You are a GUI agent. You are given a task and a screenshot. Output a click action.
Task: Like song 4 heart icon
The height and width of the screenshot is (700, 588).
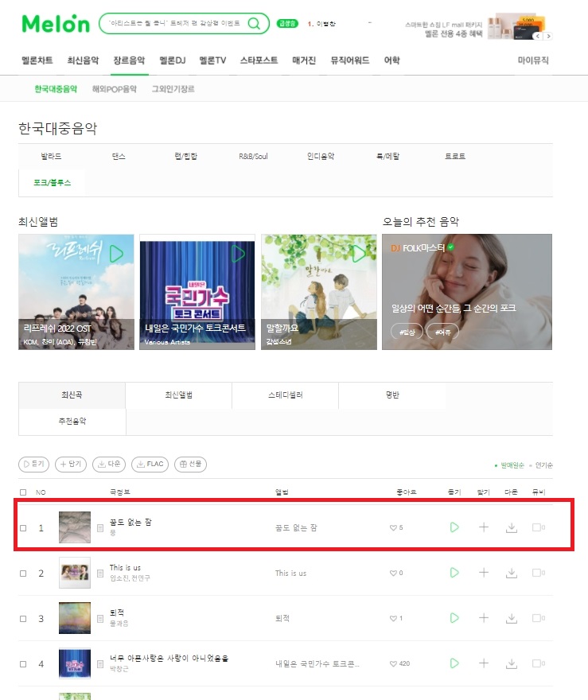[x=393, y=663]
